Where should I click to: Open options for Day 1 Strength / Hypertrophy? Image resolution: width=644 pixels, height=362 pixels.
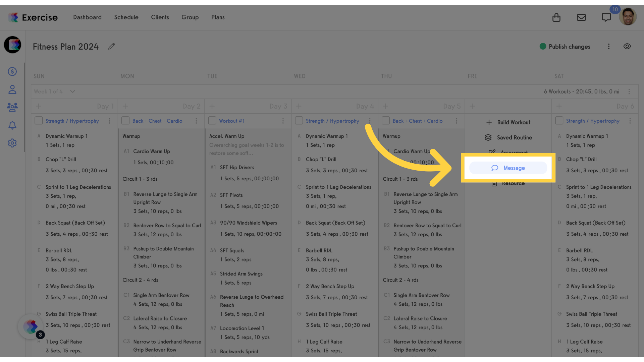click(109, 121)
